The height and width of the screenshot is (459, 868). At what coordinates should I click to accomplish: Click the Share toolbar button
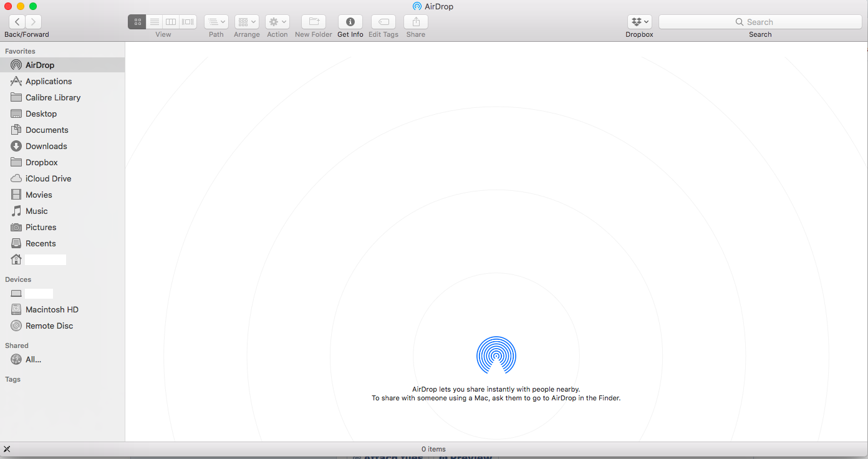point(416,22)
